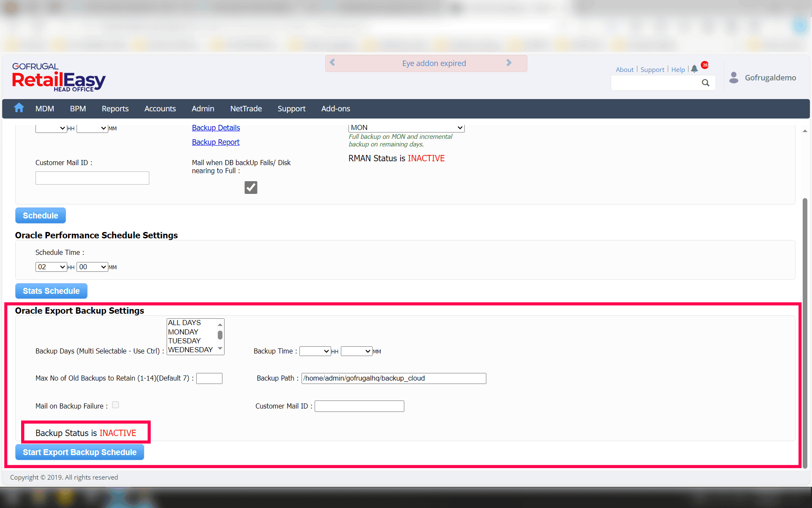Expand Backup Time hours dropdown
Image resolution: width=812 pixels, height=508 pixels.
pos(315,351)
